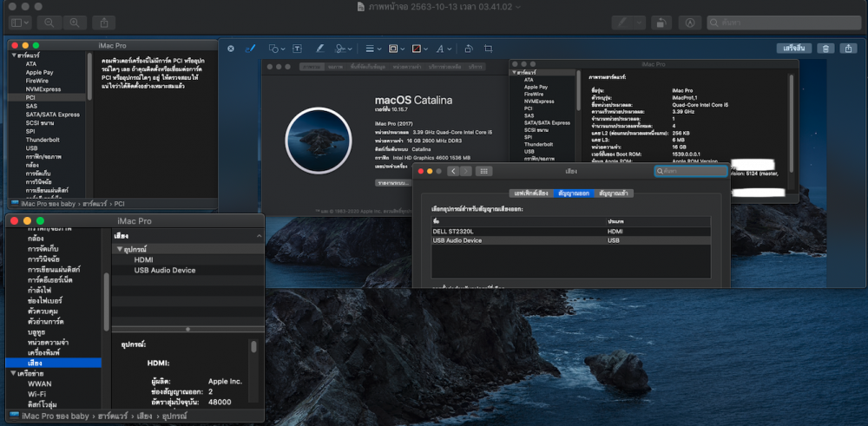The image size is (868, 426).
Task: Open the highlight pen's dropdown arrow
Action: pos(640,23)
